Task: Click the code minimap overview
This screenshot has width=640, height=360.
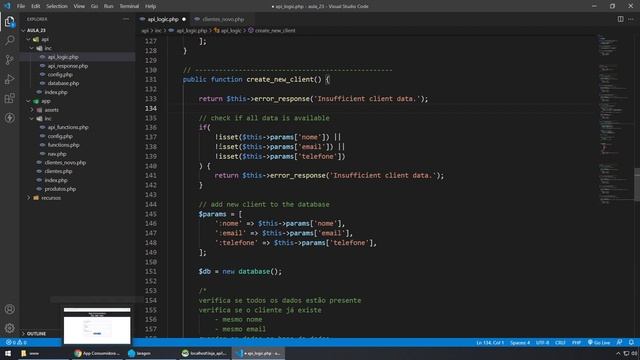Action: (615, 118)
